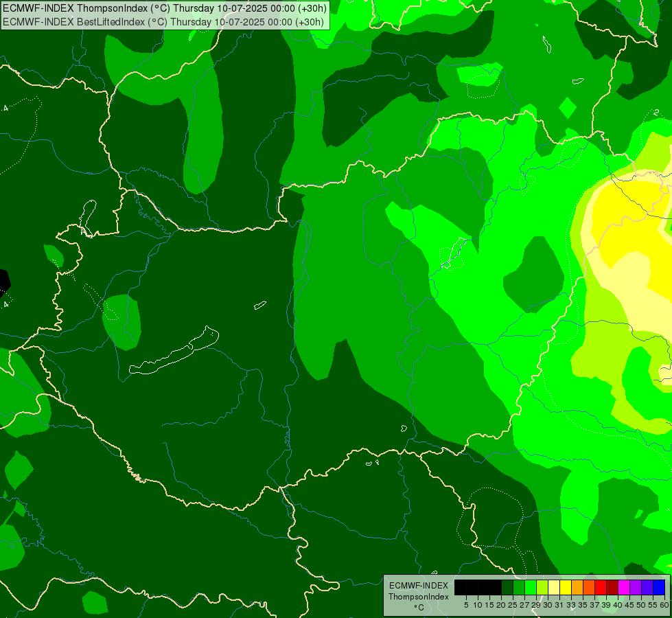The width and height of the screenshot is (672, 618).
Task: Click the contour label 2 on the map
Action: [x=656, y=113]
